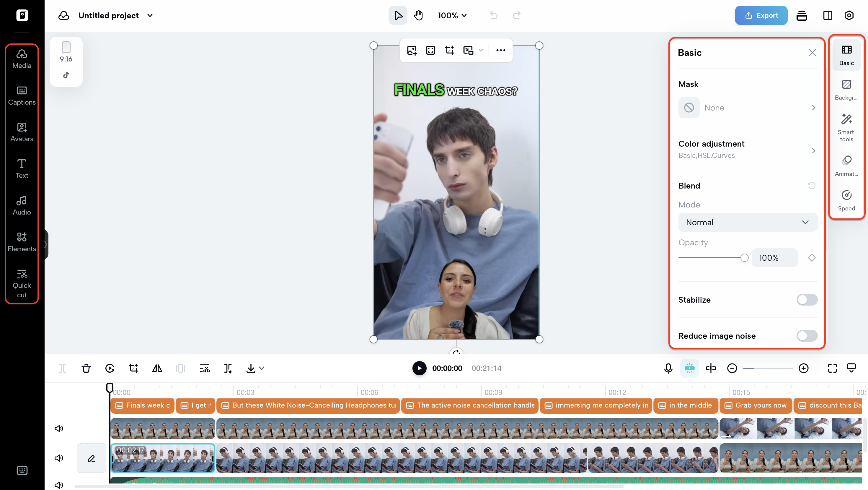Select the Quick cut tool
This screenshot has width=868, height=490.
22,283
